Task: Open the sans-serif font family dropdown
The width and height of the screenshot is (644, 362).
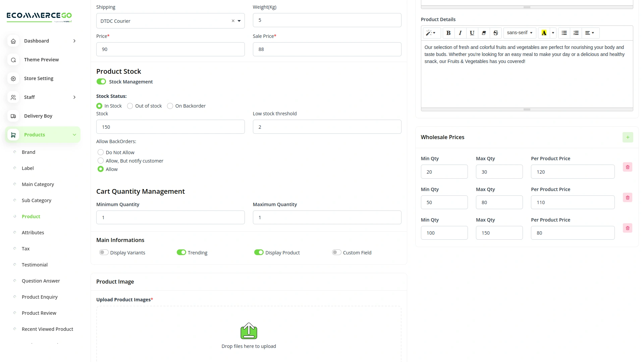Action: pyautogui.click(x=519, y=33)
